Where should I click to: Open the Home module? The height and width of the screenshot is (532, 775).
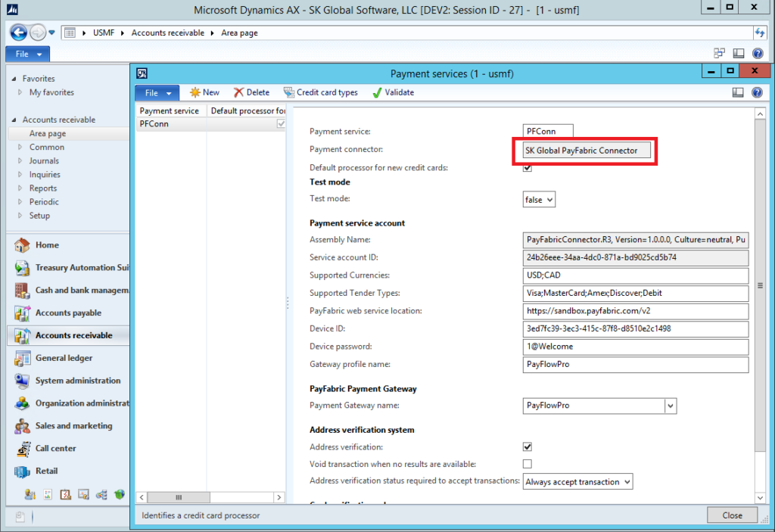[68, 244]
